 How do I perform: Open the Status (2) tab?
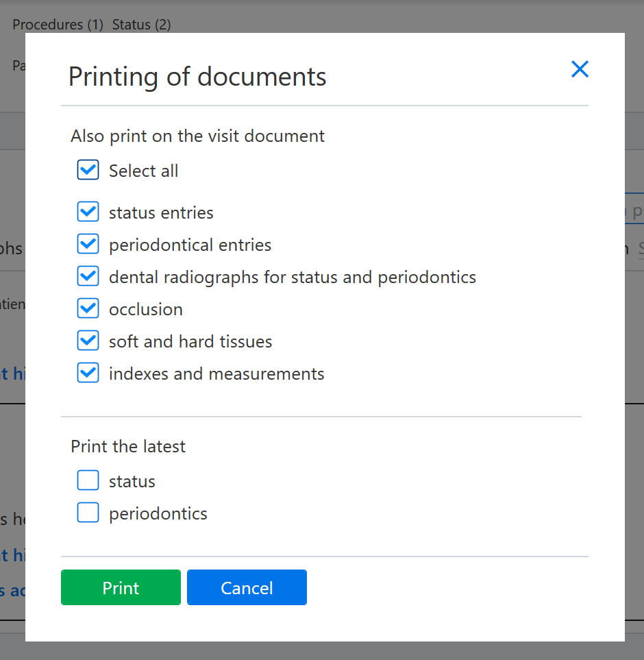[x=141, y=25]
